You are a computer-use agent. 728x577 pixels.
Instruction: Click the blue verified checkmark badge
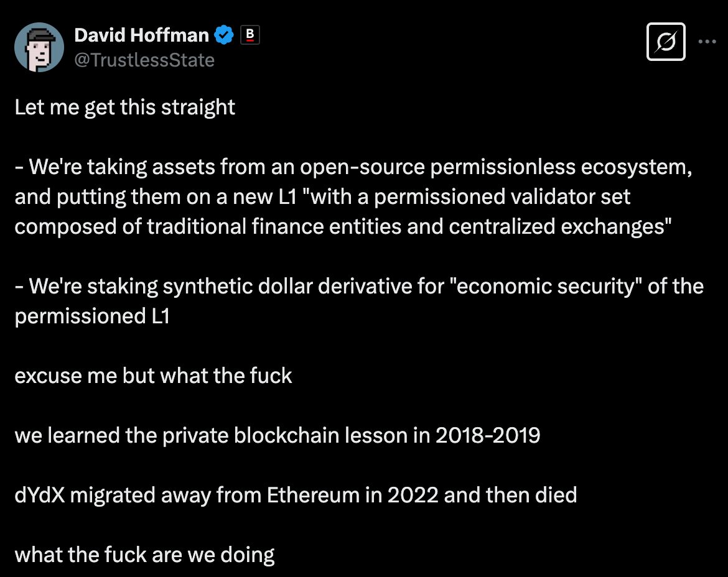(224, 35)
